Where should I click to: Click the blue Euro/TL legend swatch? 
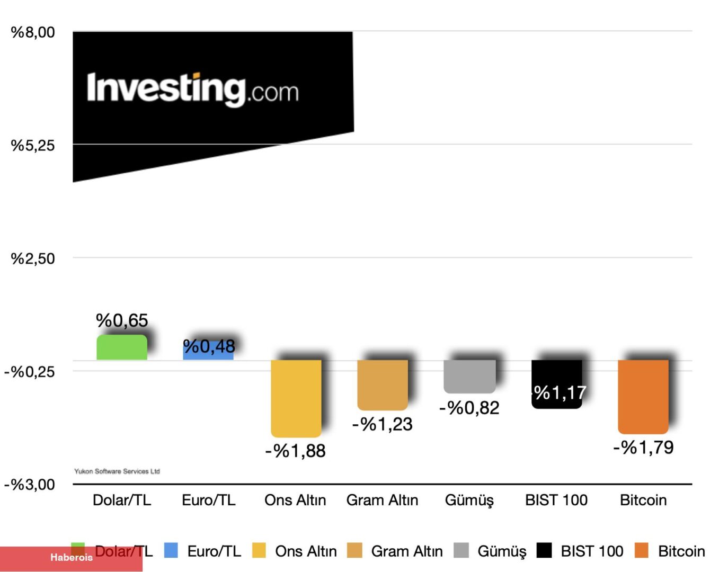pos(171,550)
